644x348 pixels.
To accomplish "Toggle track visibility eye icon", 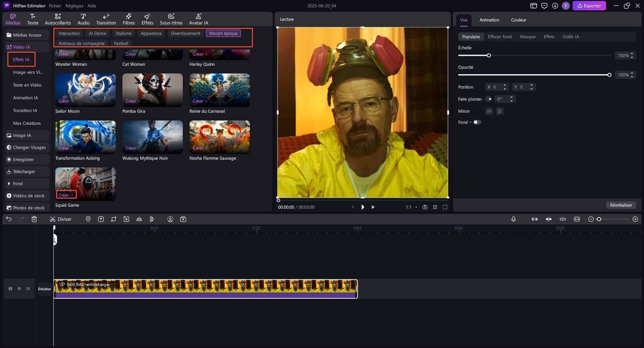I will 19,289.
